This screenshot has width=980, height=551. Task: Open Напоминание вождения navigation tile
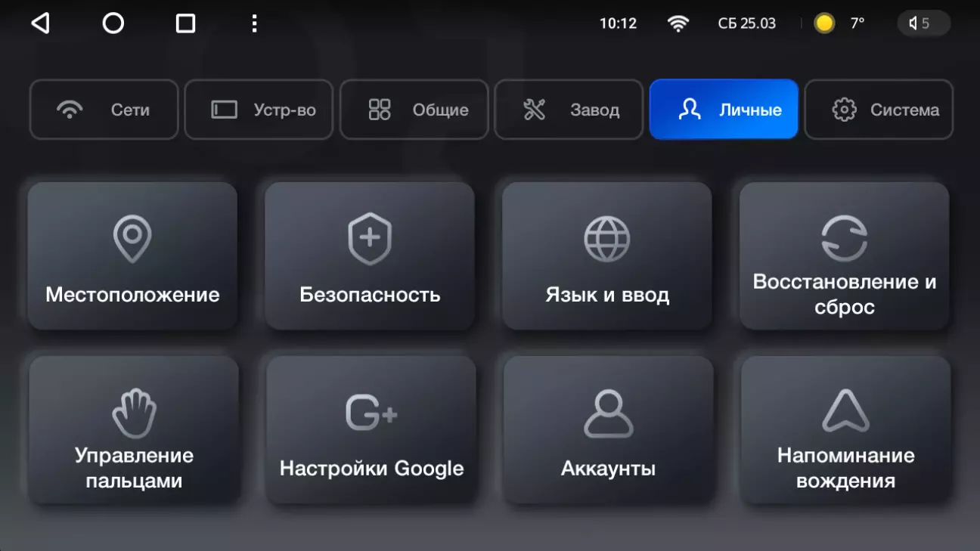[845, 430]
